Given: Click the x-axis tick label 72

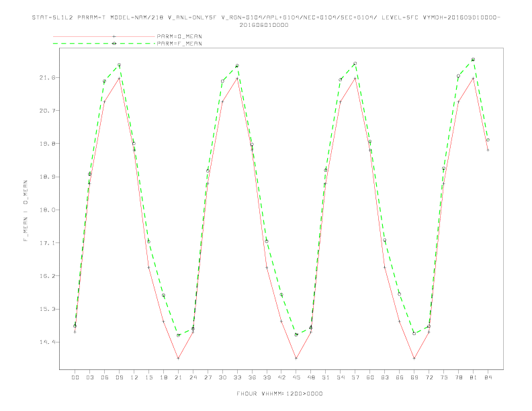Looking at the screenshot, I should tap(429, 377).
